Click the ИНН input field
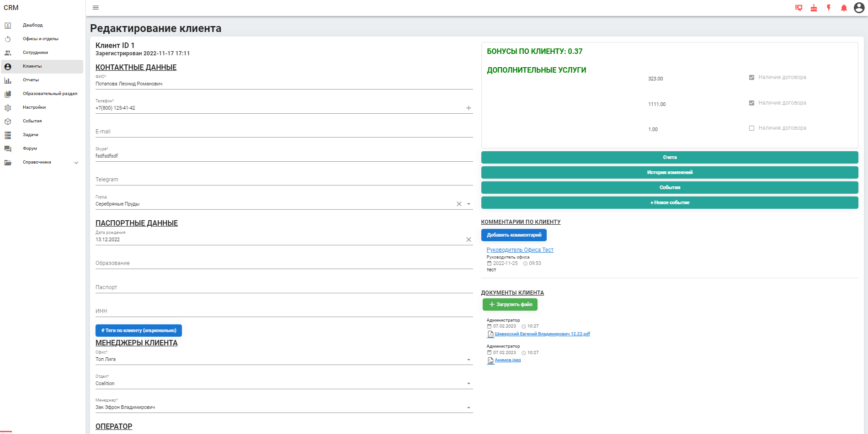Screen dimensions: 868x434 coord(284,311)
